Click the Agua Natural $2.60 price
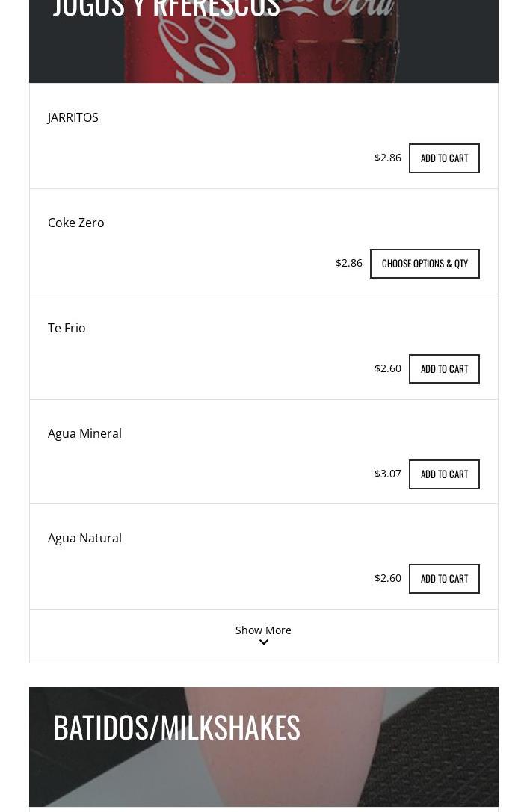Viewport: 527px width, 812px height. 388,578
